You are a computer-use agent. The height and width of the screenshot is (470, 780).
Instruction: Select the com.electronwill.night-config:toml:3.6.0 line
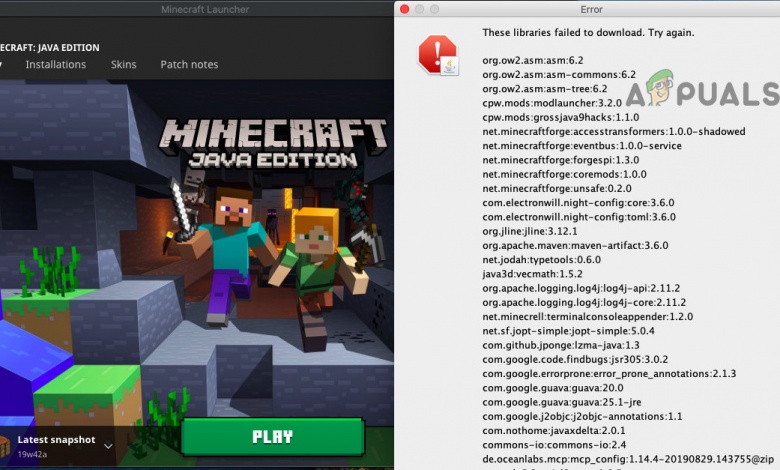(x=579, y=217)
